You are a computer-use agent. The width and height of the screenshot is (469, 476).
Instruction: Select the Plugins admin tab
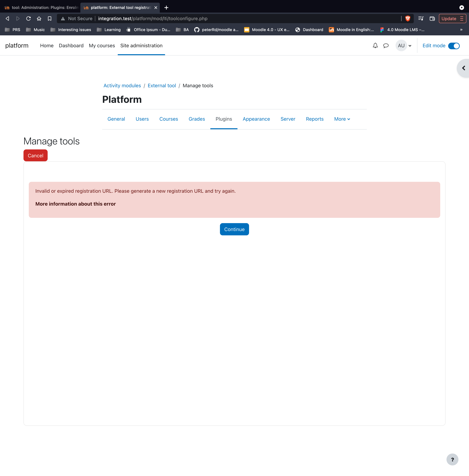pyautogui.click(x=224, y=119)
